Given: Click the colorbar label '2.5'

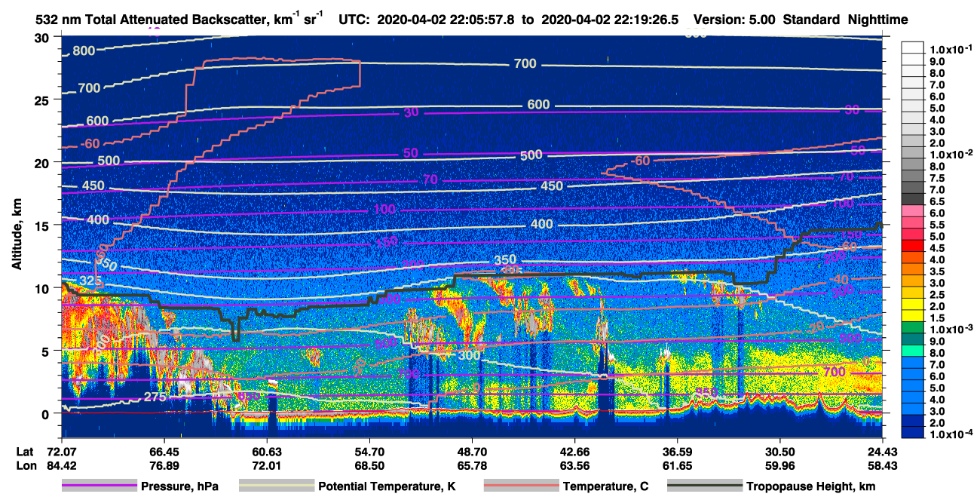Looking at the screenshot, I should [939, 294].
